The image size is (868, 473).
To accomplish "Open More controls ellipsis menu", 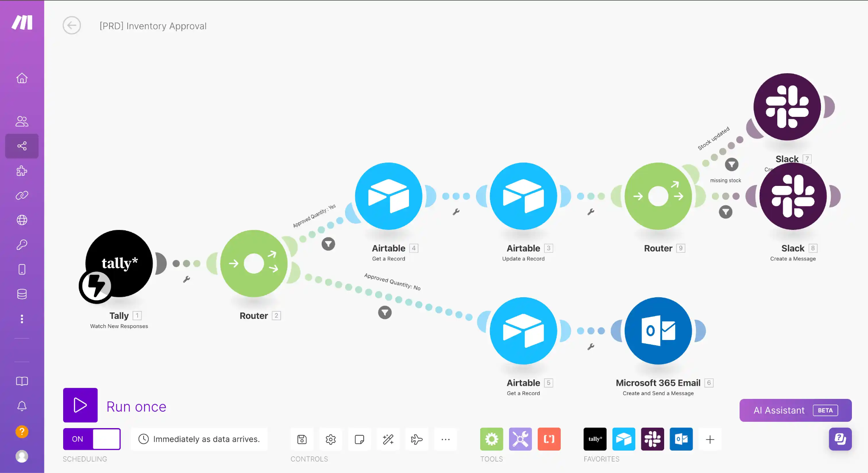I will pyautogui.click(x=445, y=439).
